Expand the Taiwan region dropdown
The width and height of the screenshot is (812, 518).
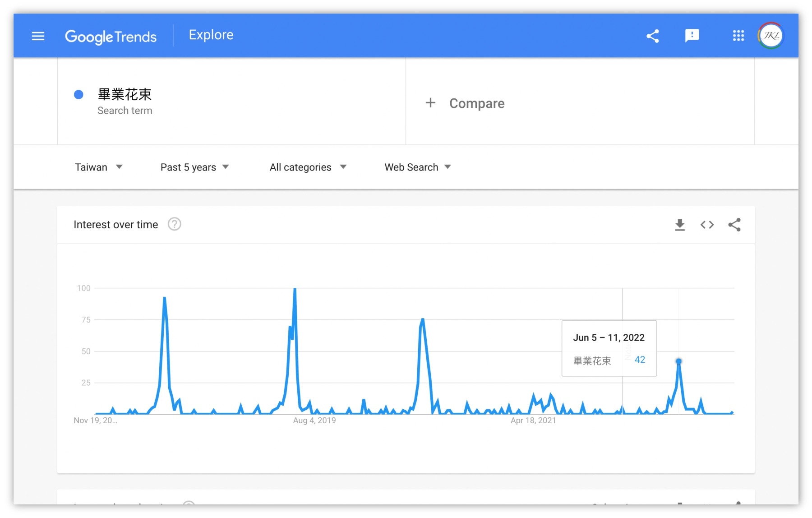(x=98, y=167)
